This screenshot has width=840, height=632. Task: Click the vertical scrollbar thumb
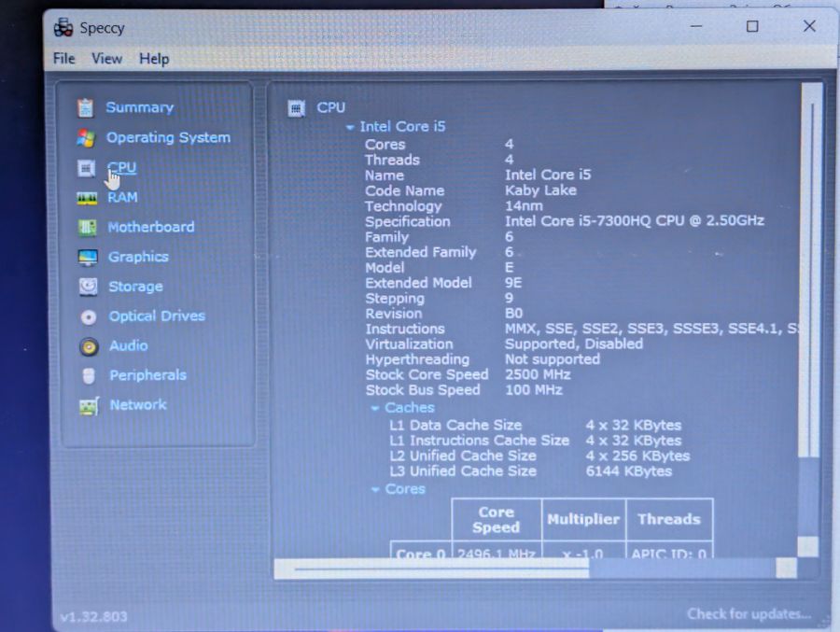[x=812, y=268]
